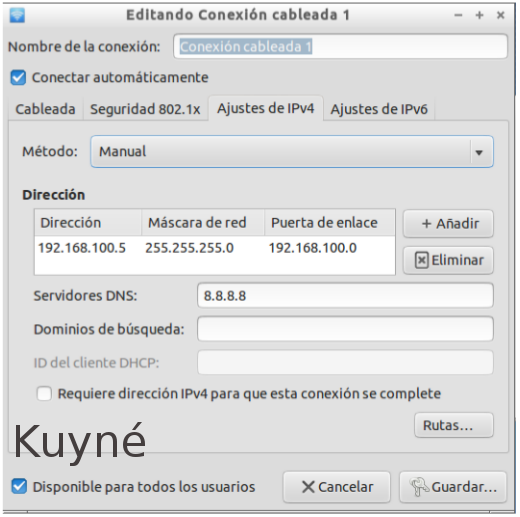Save connection with Guardar... button
The height and width of the screenshot is (517, 520).
[453, 487]
